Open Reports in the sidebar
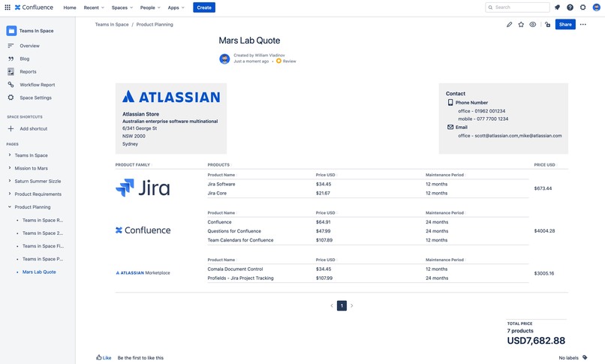 [x=28, y=72]
